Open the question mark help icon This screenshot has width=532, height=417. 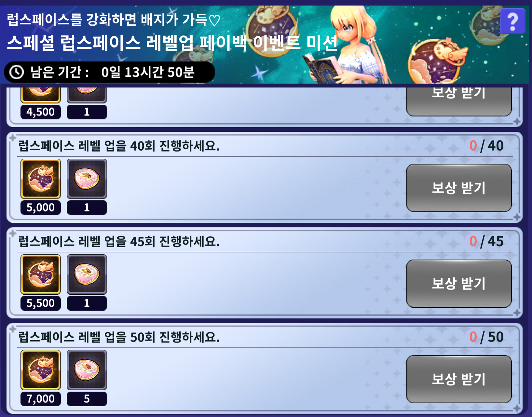pyautogui.click(x=512, y=21)
